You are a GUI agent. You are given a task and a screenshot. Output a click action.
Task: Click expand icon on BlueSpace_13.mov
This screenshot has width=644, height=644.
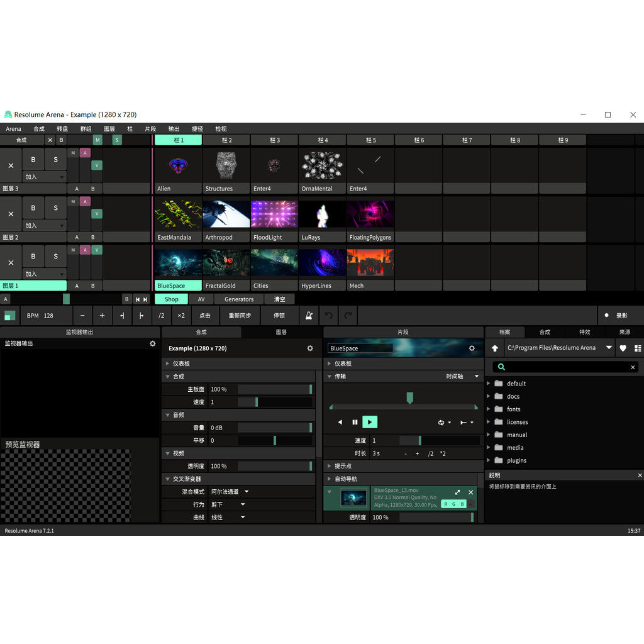tap(458, 492)
